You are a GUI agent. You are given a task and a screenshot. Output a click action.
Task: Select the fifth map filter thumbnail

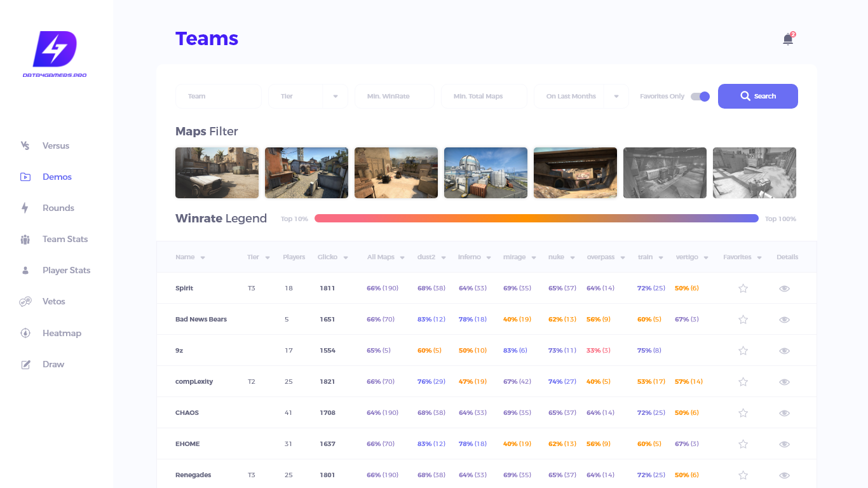coord(575,173)
